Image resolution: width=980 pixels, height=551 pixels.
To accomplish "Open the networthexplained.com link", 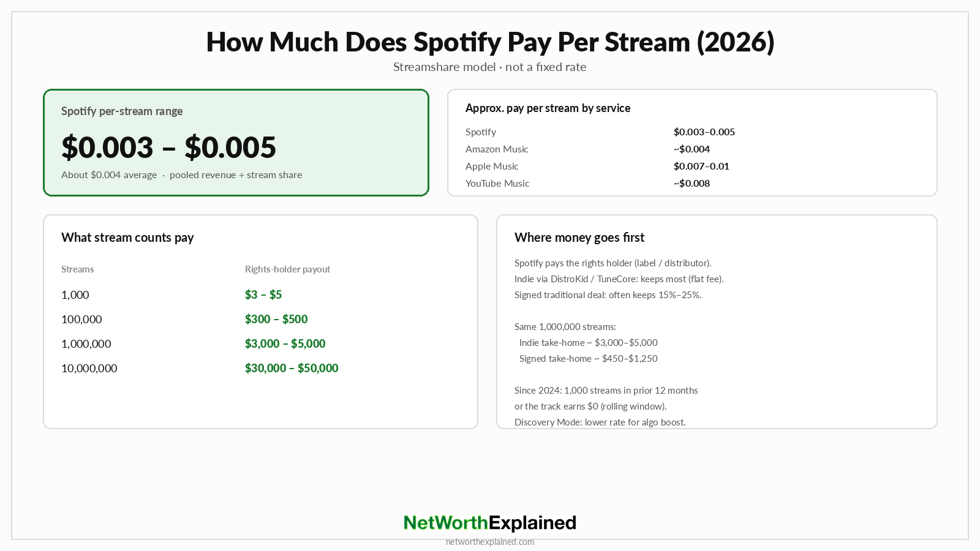I will click(490, 542).
